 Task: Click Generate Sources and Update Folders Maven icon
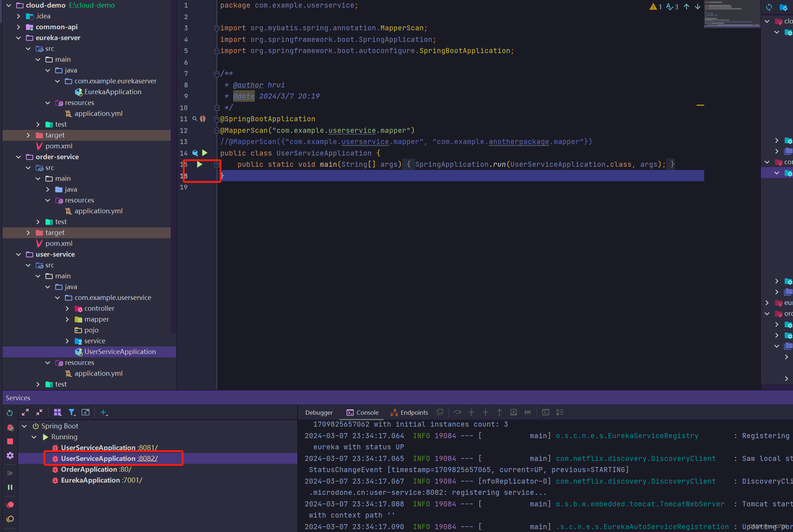coord(784,7)
